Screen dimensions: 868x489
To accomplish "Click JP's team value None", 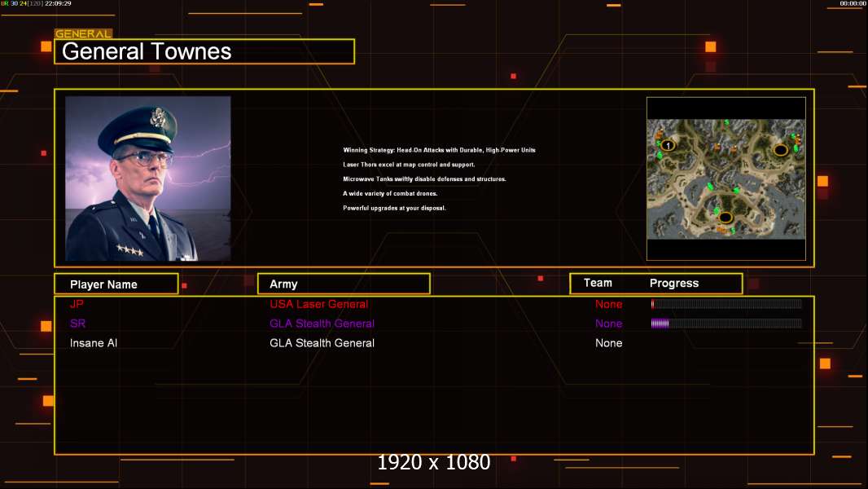I will (x=608, y=304).
